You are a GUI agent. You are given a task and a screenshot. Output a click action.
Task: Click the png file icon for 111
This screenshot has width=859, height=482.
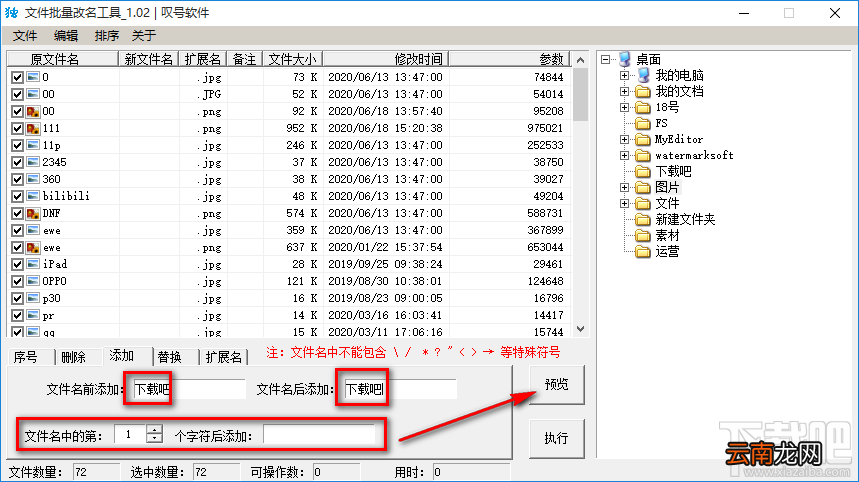[33, 128]
